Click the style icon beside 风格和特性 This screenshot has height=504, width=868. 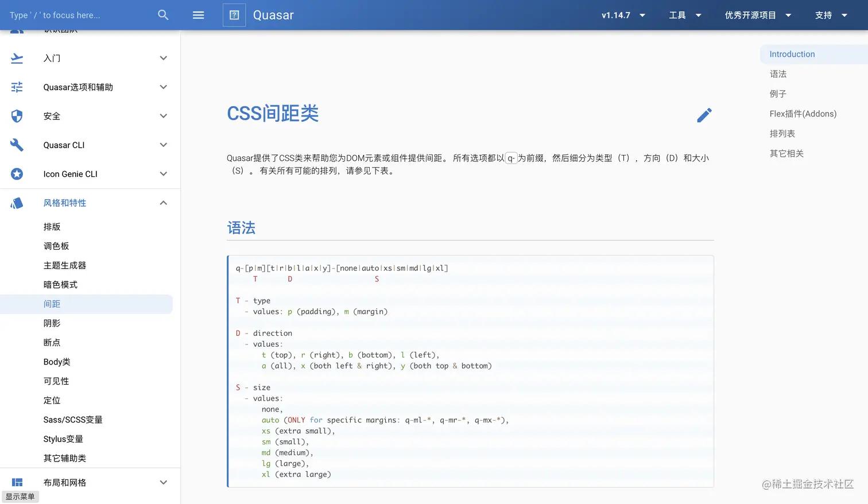point(17,203)
